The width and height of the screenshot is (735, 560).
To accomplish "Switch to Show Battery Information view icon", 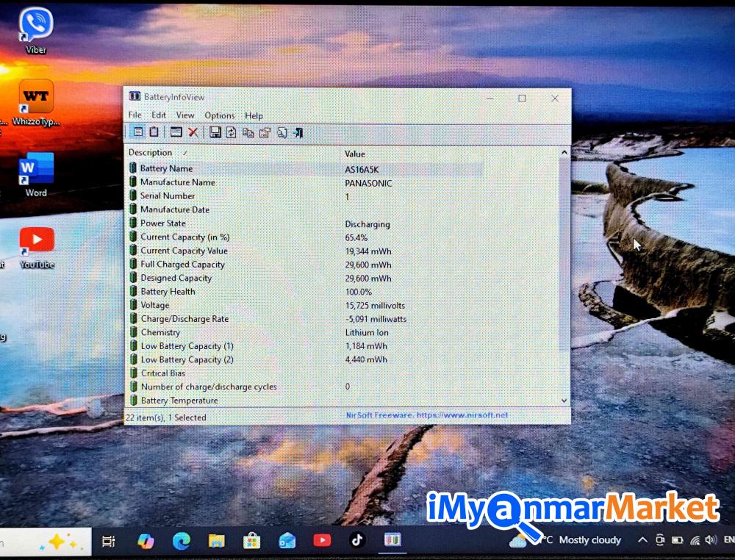I will click(x=137, y=132).
